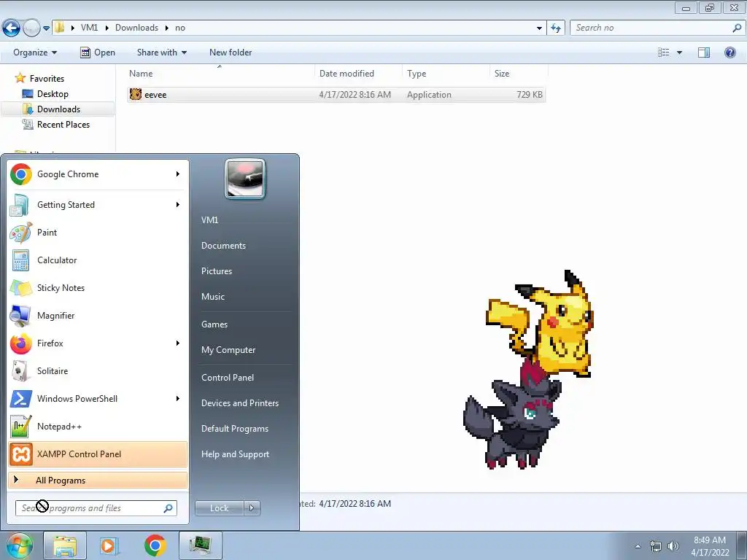Open XAMPP Control Panel

[x=98, y=454]
